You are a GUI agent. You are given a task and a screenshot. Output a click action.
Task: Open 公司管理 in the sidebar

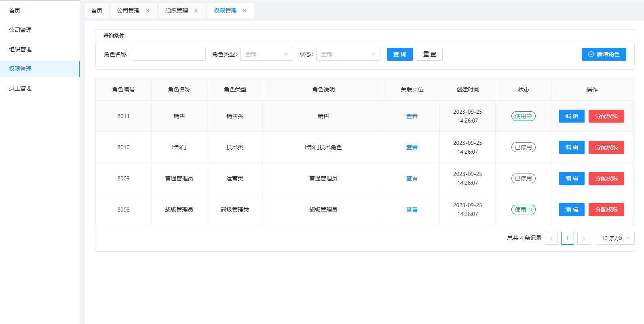[x=40, y=30]
